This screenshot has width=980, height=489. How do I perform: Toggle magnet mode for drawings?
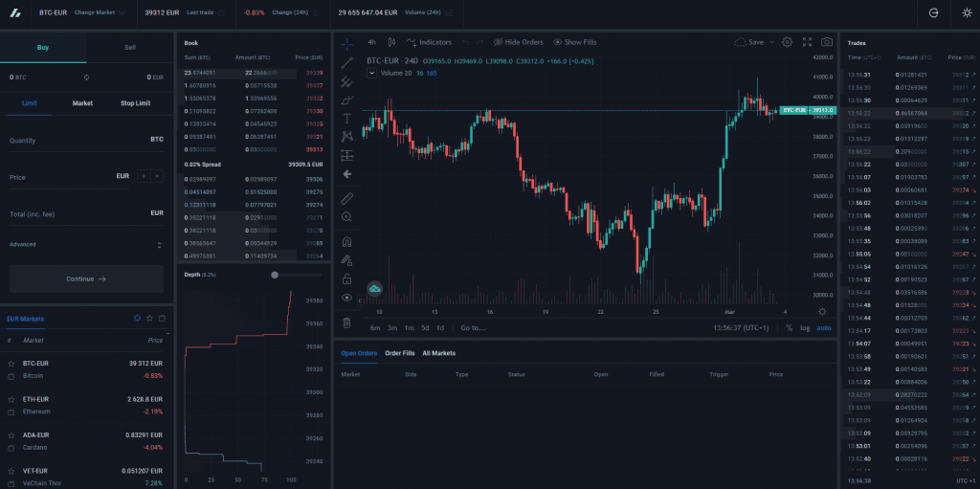click(346, 242)
